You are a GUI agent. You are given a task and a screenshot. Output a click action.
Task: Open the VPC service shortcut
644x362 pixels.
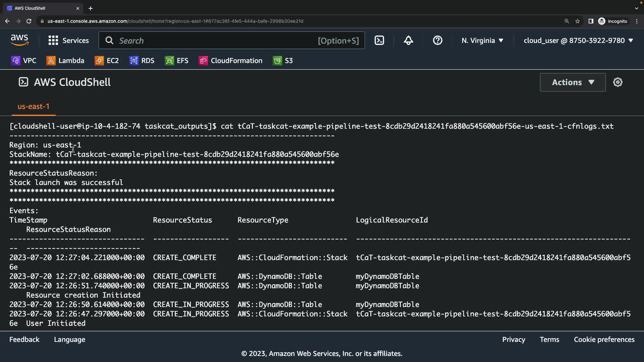[24, 61]
